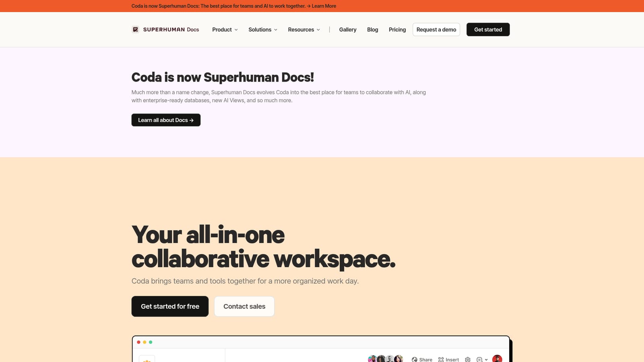This screenshot has width=644, height=362.
Task: Click the Resources nav label
Action: click(x=301, y=29)
